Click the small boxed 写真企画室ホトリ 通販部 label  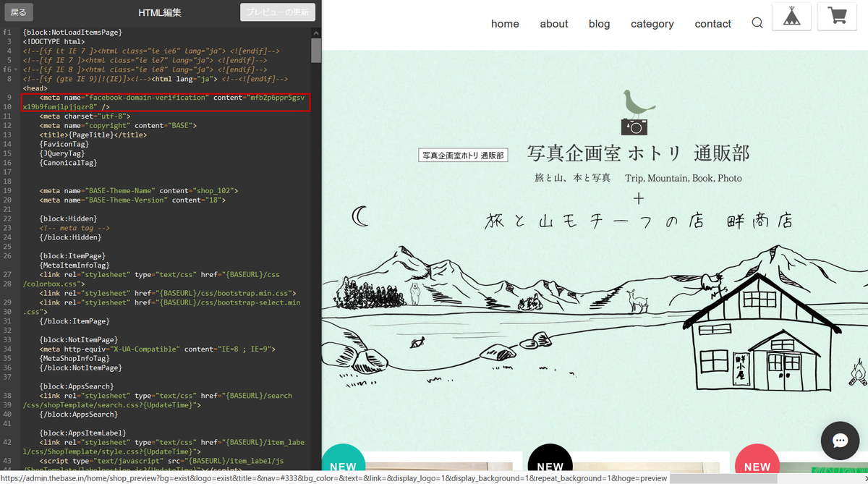click(464, 156)
